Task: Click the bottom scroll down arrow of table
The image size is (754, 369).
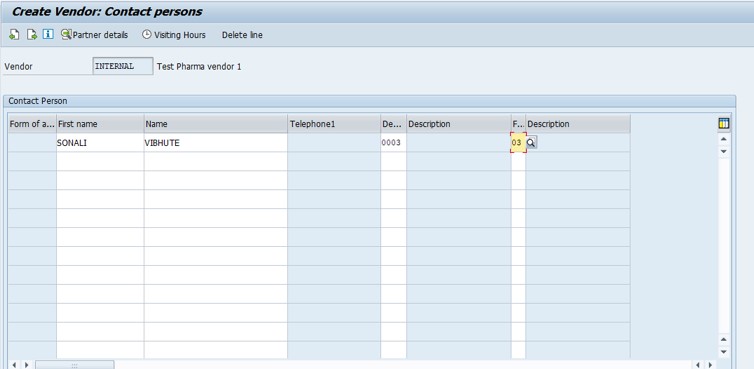Action: pyautogui.click(x=724, y=352)
